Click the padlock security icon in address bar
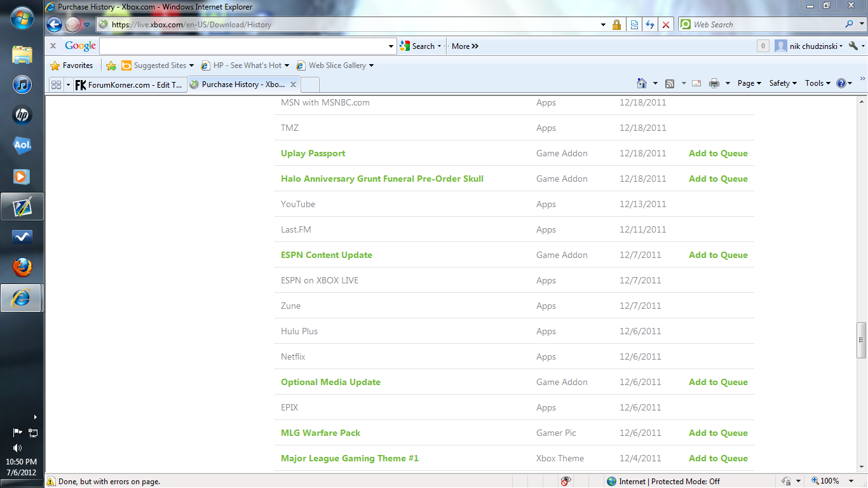868x488 pixels. point(616,25)
